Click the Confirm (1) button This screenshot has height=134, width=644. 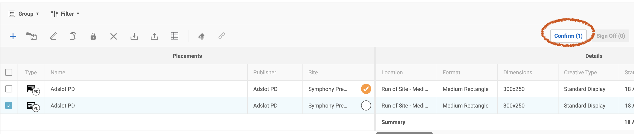(568, 36)
